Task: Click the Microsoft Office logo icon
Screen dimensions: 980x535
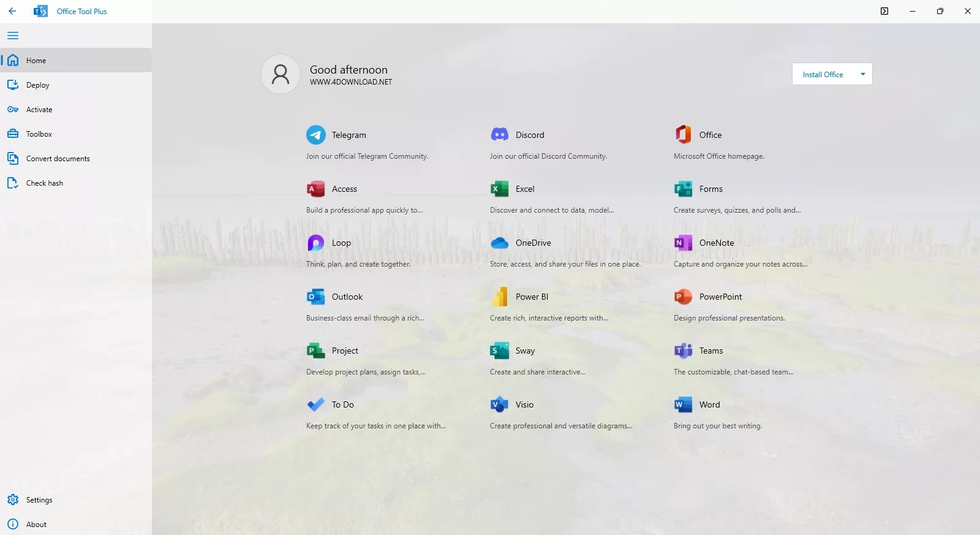Action: [684, 135]
